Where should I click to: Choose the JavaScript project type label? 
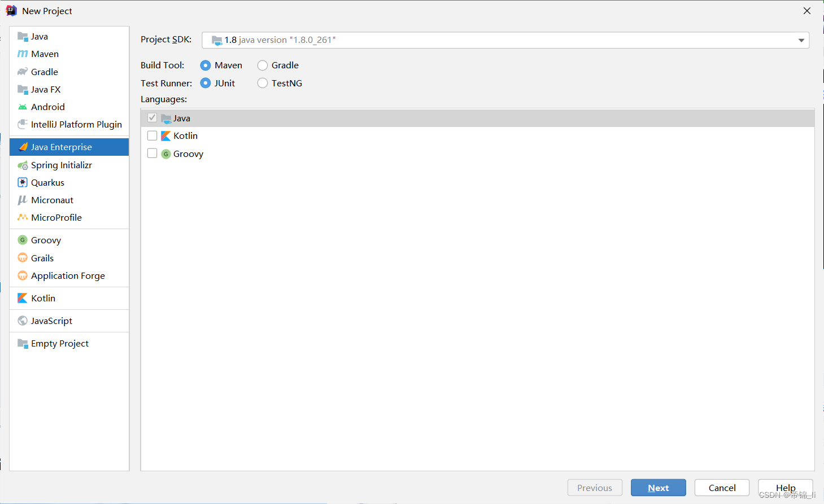click(52, 321)
